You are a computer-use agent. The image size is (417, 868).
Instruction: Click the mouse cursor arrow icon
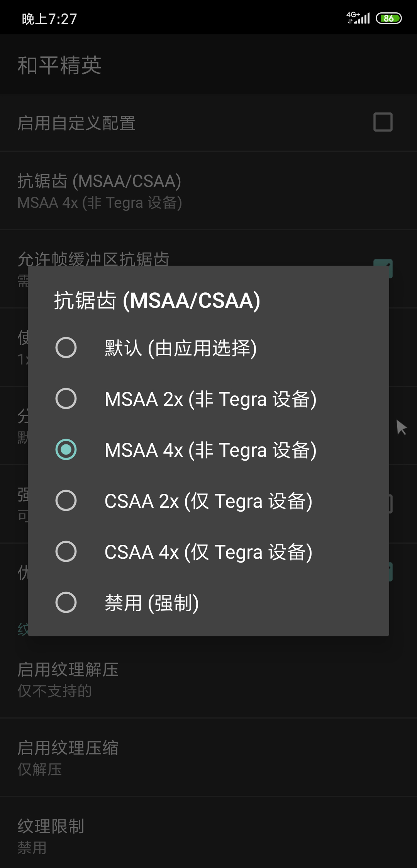pyautogui.click(x=402, y=427)
